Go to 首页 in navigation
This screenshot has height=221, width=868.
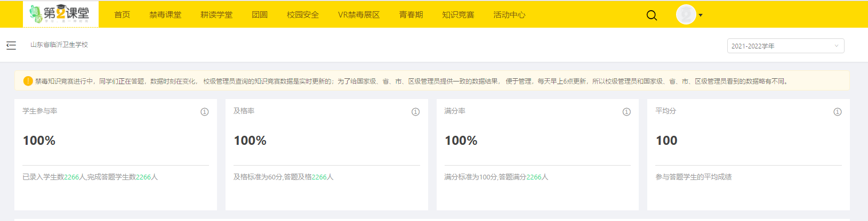122,15
